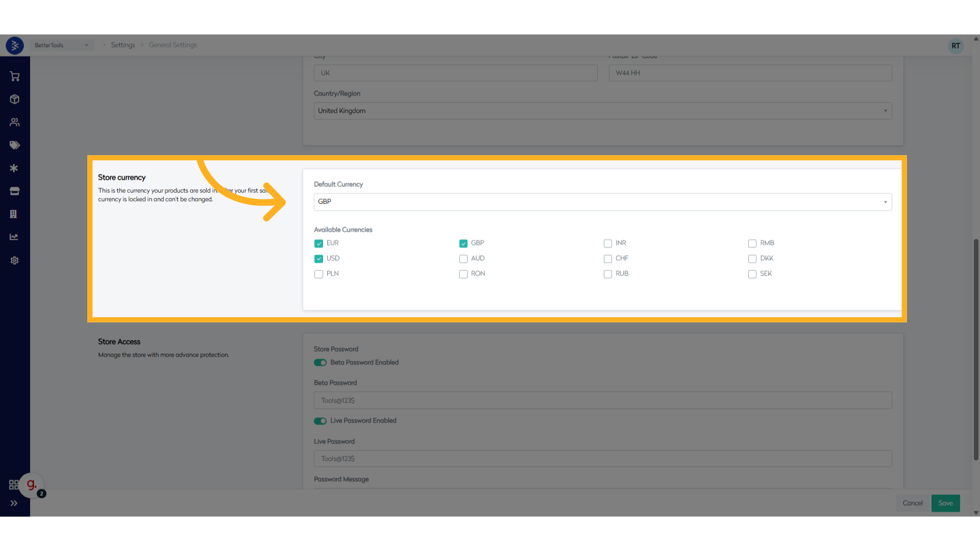Screen dimensions: 980x551
Task: Open the Default Currency dropdown
Action: 602,202
